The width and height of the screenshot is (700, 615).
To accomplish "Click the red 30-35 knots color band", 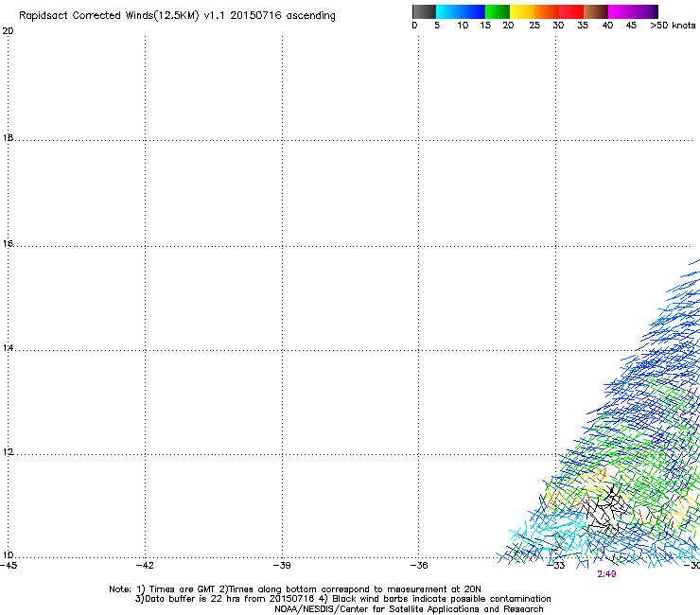I will coord(571,11).
